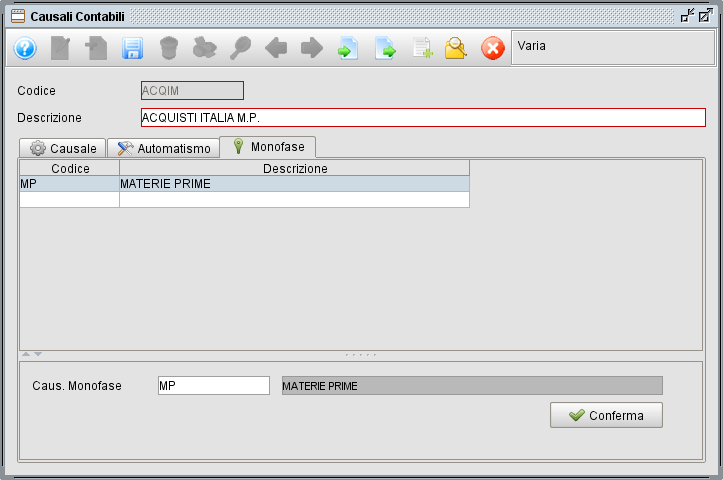The width and height of the screenshot is (723, 480).
Task: Click the document with green plus icon
Action: pos(421,48)
